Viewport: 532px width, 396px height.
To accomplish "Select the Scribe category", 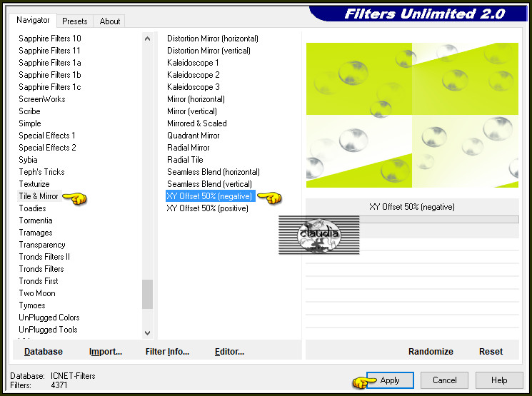I will coord(29,111).
